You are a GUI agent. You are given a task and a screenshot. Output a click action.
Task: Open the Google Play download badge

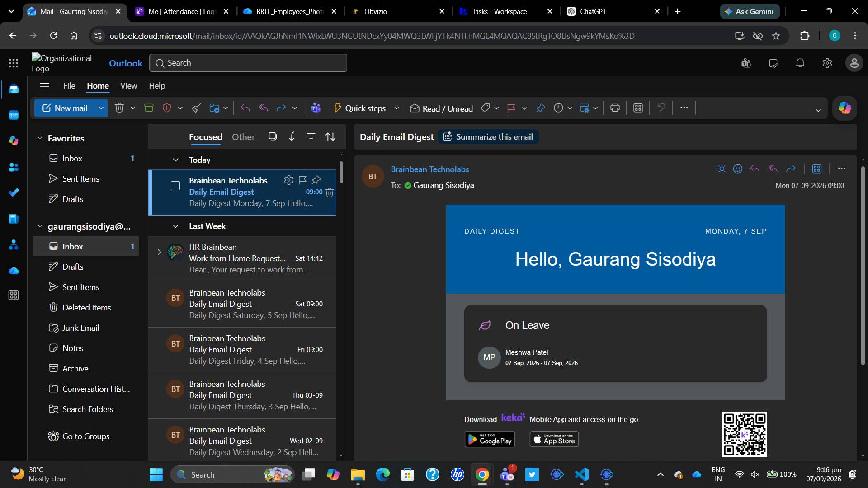point(490,439)
